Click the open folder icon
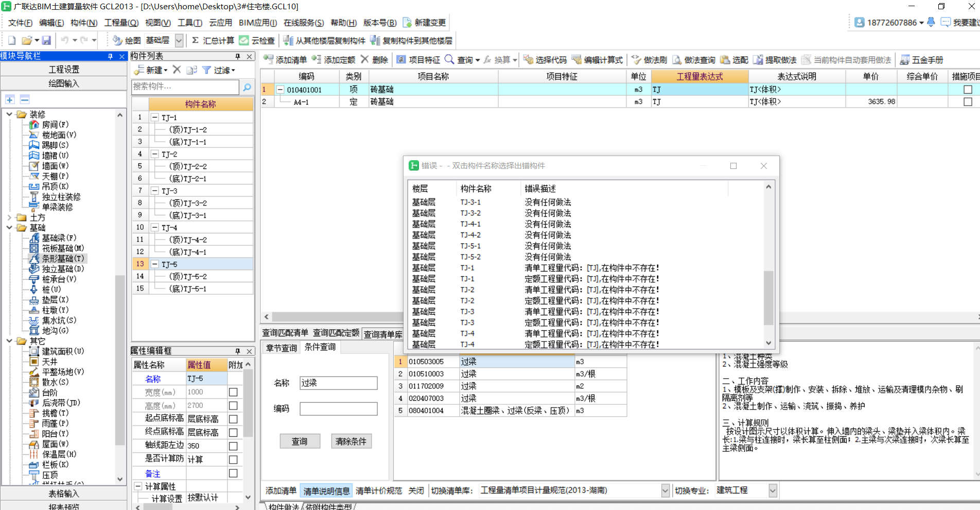The width and height of the screenshot is (980, 510). (x=27, y=40)
